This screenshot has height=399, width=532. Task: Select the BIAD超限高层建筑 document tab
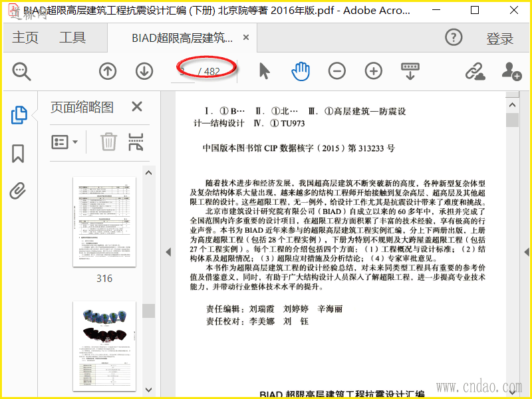[182, 38]
